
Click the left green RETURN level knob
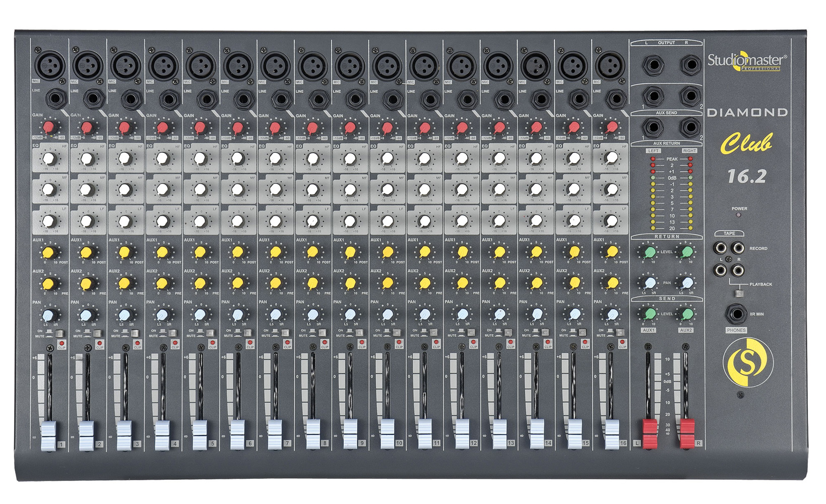click(650, 252)
